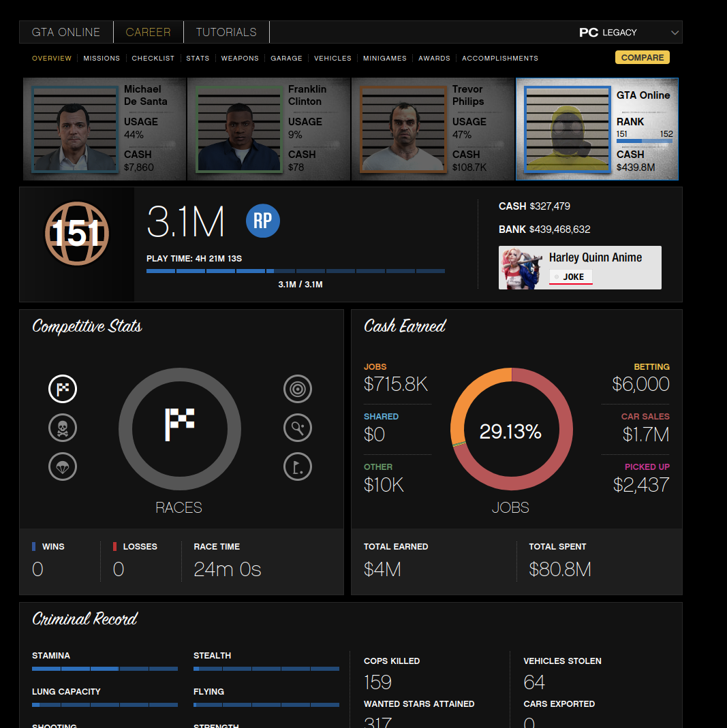Select the Races checkered flag icon
Viewport: 727px width, 728px height.
[63, 390]
